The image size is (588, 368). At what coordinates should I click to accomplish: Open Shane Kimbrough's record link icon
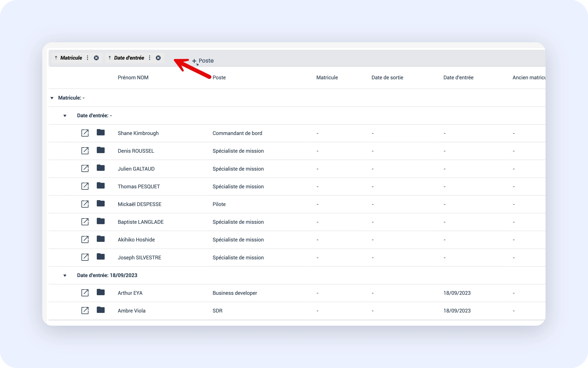point(85,133)
